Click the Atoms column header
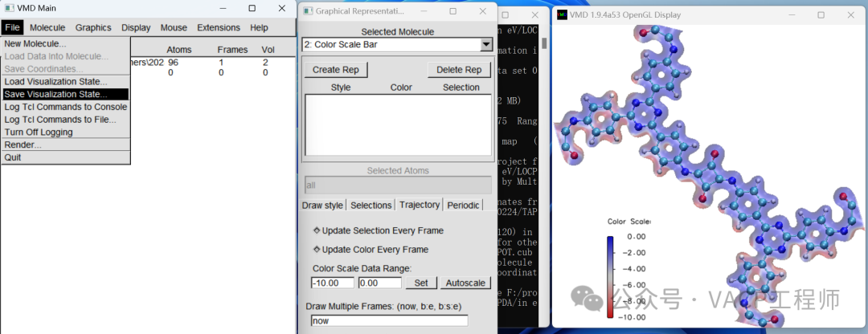The image size is (868, 334). point(178,50)
